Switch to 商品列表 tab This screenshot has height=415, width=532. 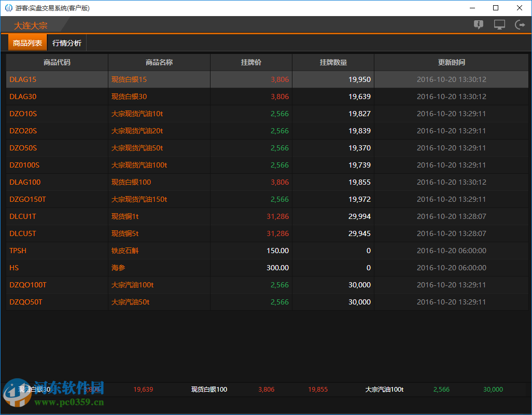click(27, 43)
